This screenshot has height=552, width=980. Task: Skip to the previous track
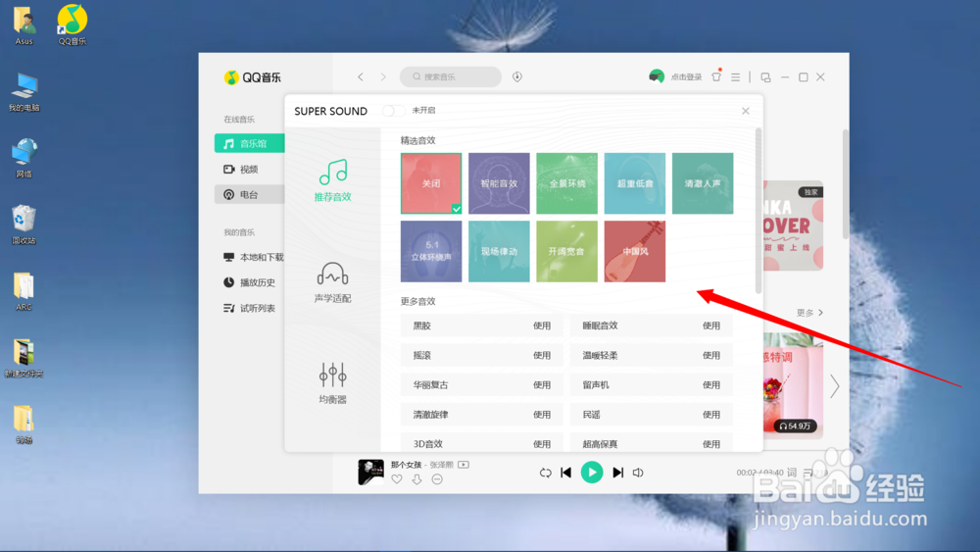tap(566, 473)
